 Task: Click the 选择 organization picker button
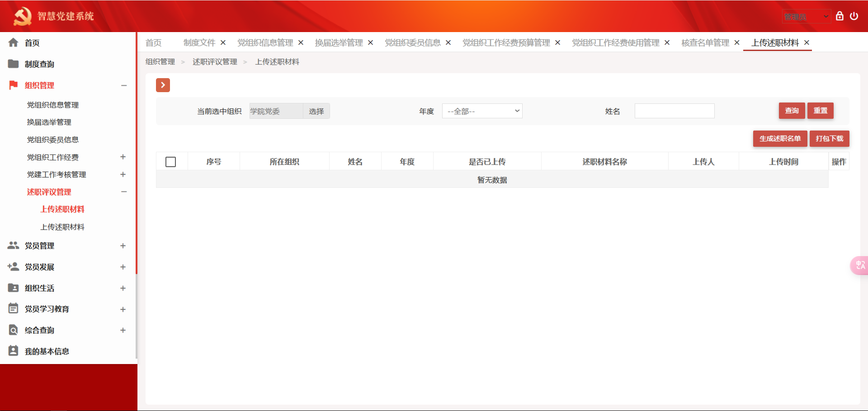tap(316, 111)
